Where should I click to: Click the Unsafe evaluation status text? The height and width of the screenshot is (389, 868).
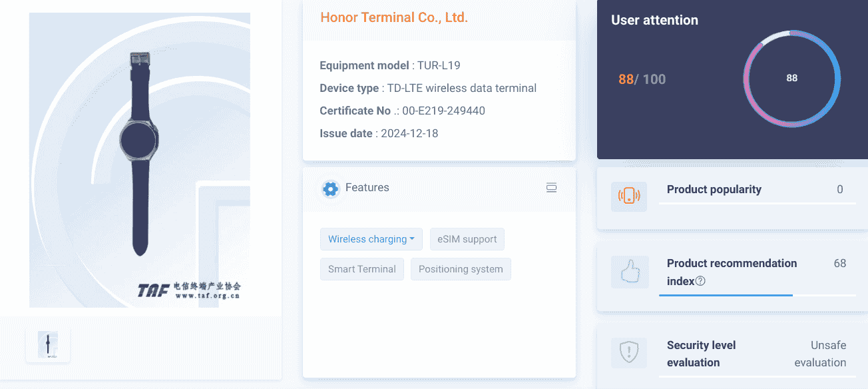820,354
